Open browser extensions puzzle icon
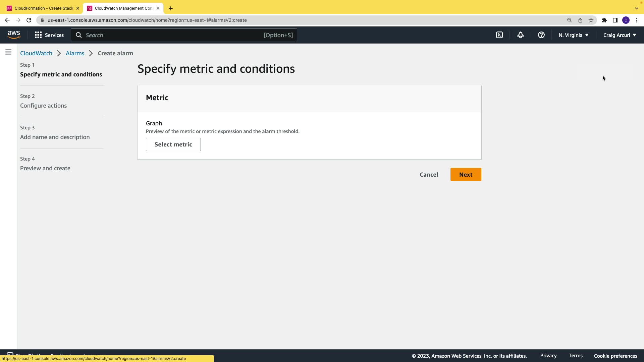Screen dimensions: 644x362 click(x=604, y=20)
